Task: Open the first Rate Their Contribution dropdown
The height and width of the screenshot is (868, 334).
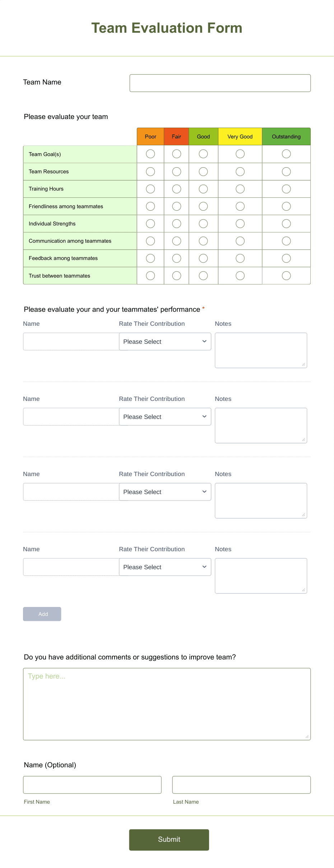Action: 165,341
